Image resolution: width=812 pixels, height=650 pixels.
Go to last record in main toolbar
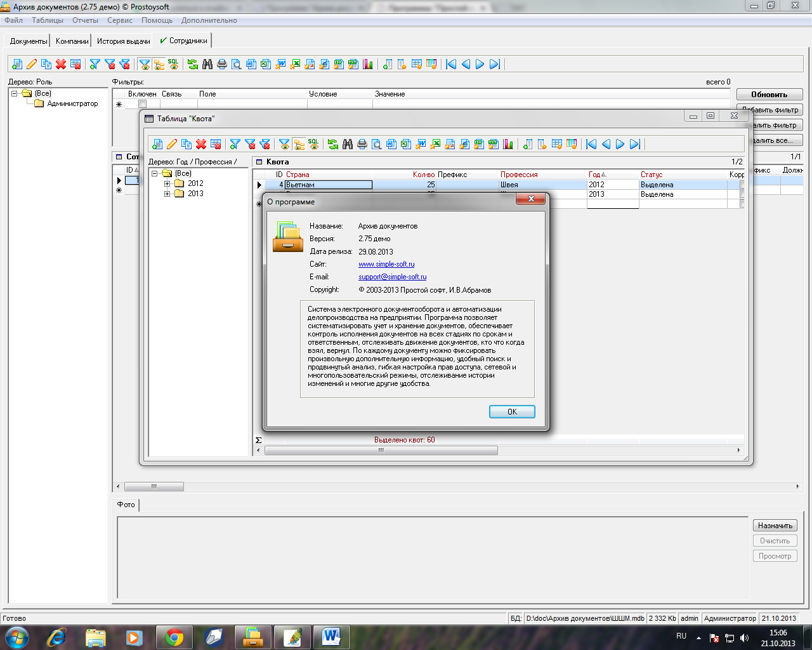click(x=495, y=64)
